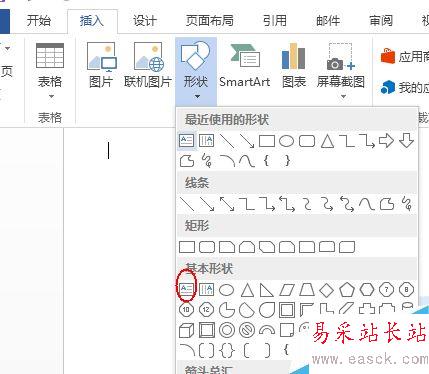Pick the text box in recently used shapes
Screen dimensions: 429x374
pyautogui.click(x=187, y=141)
